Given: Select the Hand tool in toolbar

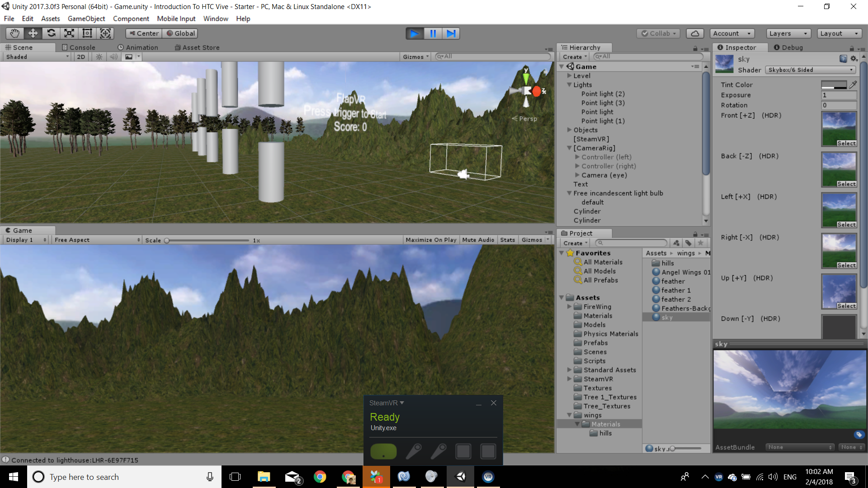Looking at the screenshot, I should click(14, 33).
